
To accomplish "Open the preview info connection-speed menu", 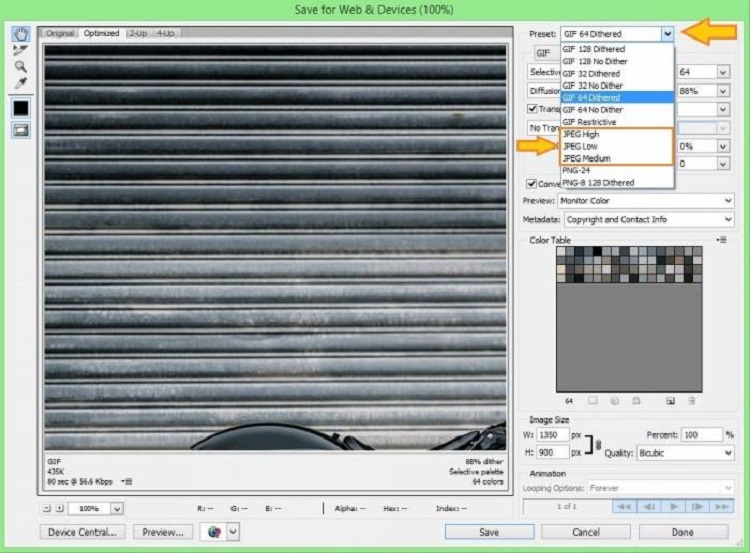I will pyautogui.click(x=127, y=481).
